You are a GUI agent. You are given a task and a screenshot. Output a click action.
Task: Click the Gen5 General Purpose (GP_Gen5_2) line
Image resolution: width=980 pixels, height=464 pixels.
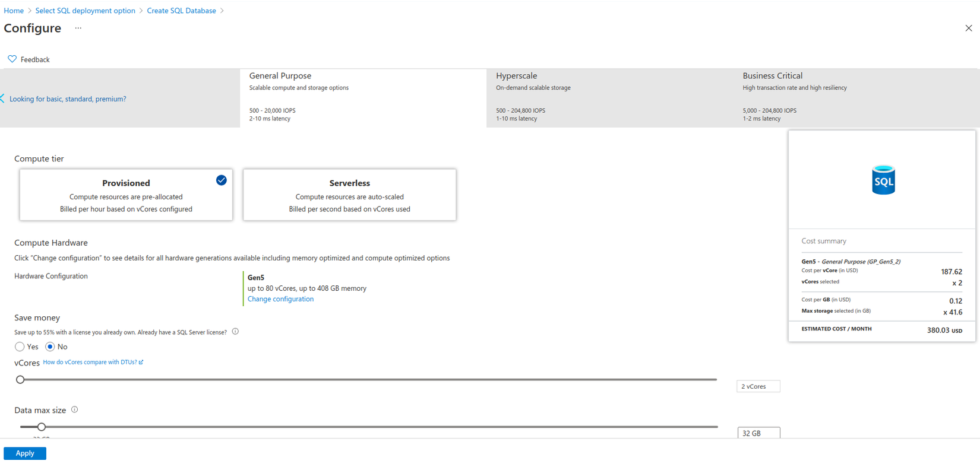851,262
